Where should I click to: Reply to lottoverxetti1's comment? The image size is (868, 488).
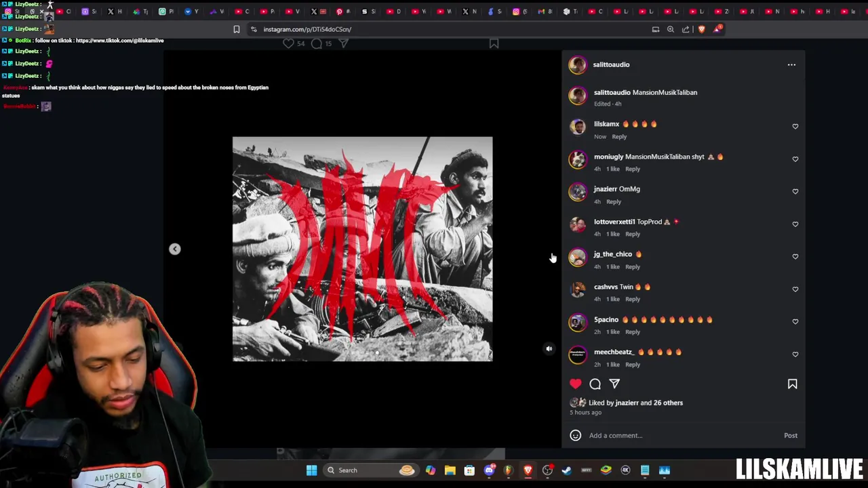pos(633,235)
